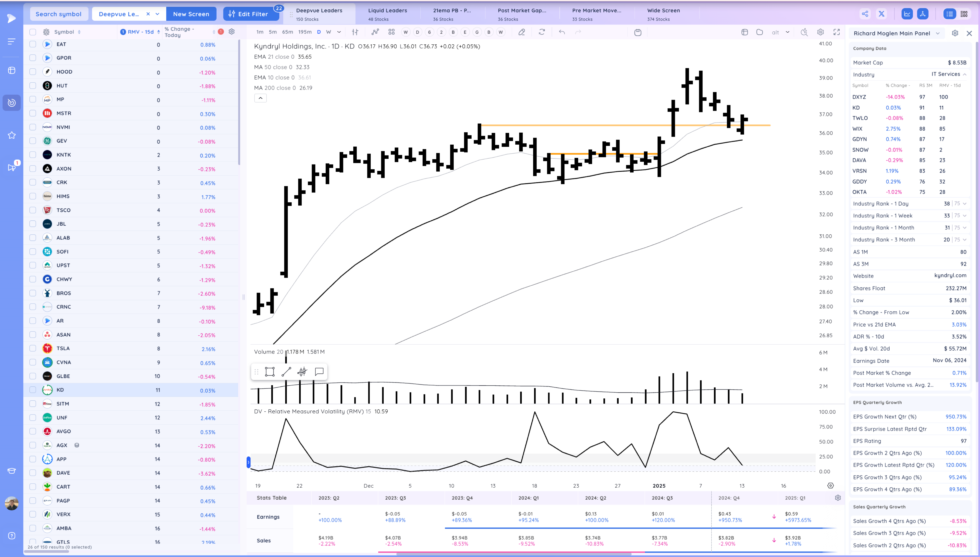Click the Search symbol field
Viewport: 980px width, 557px height.
[x=59, y=14]
